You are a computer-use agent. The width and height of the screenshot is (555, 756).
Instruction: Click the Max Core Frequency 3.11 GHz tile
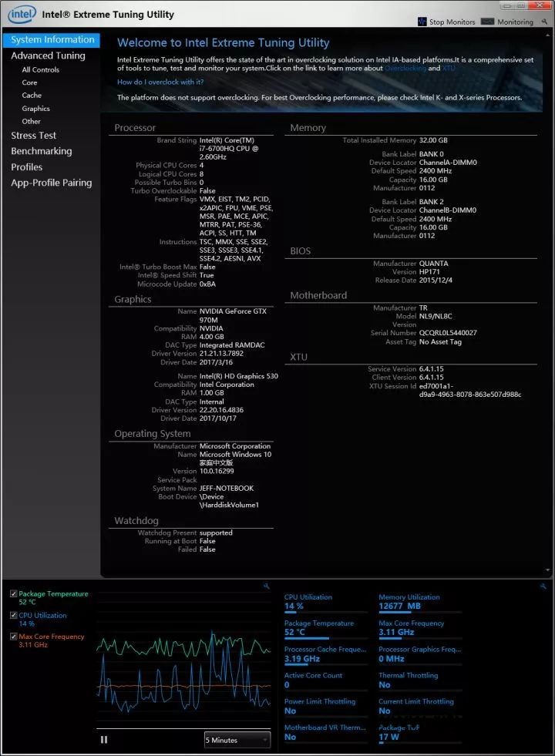tap(420, 628)
